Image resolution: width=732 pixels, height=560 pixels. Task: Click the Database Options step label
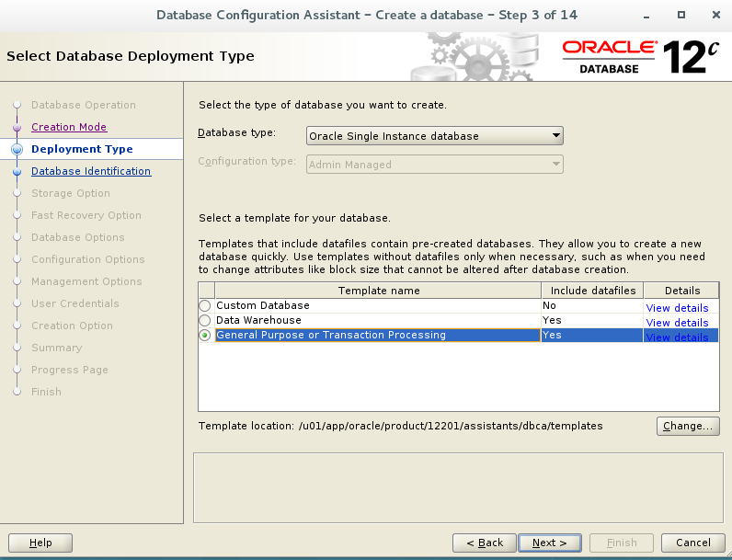click(x=78, y=237)
